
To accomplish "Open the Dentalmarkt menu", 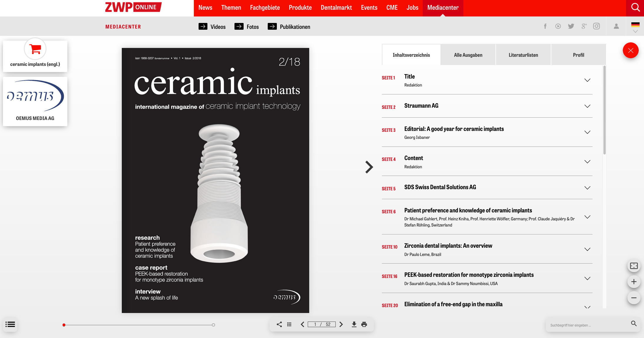I will pyautogui.click(x=336, y=8).
